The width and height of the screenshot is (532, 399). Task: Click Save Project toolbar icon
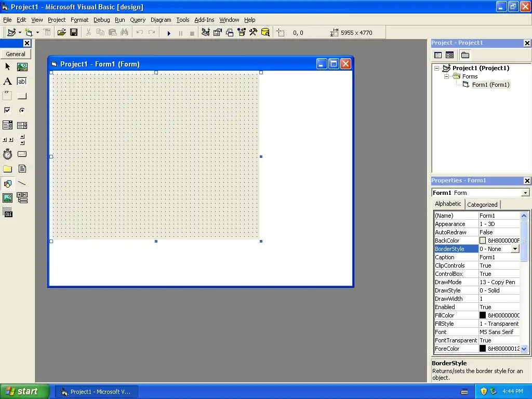click(x=74, y=33)
